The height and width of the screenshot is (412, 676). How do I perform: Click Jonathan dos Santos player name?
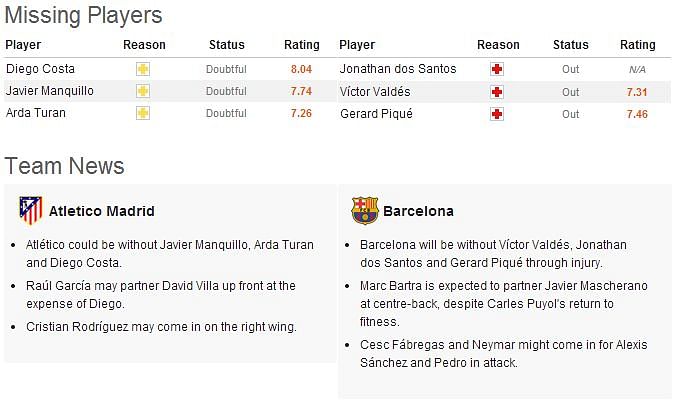point(398,69)
